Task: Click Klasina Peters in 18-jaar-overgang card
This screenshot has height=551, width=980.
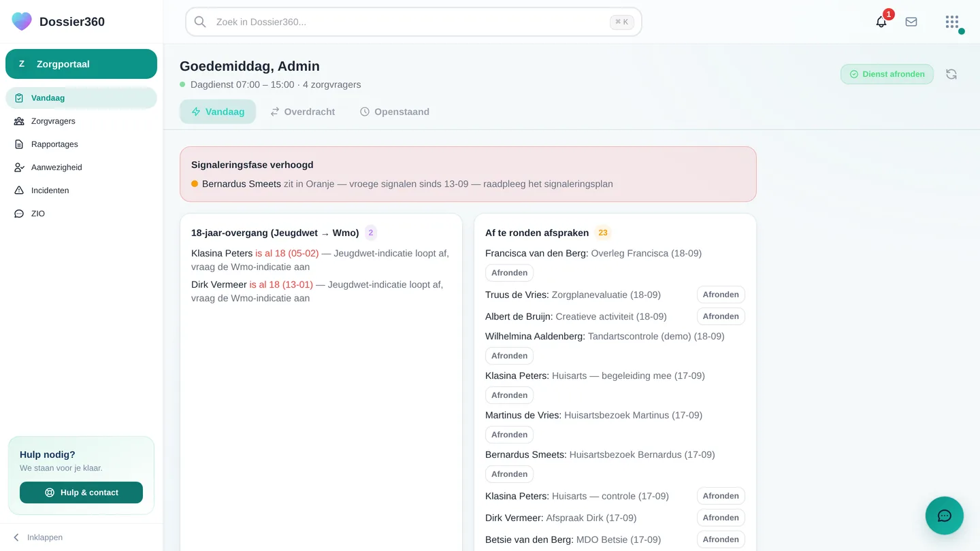Action: click(222, 253)
